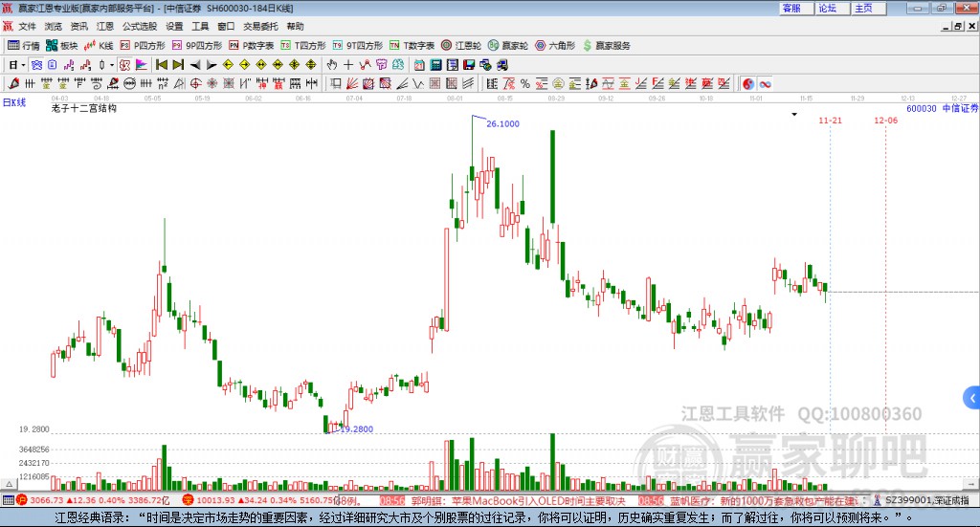Image resolution: width=980 pixels, height=527 pixels.
Task: Toggle the blue infinity symbol icon
Action: point(765,83)
